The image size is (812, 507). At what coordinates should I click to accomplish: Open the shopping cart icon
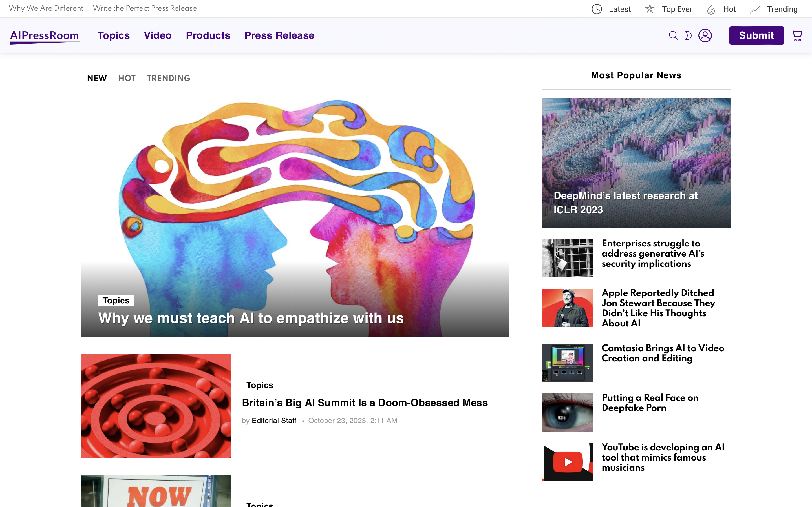pyautogui.click(x=796, y=35)
